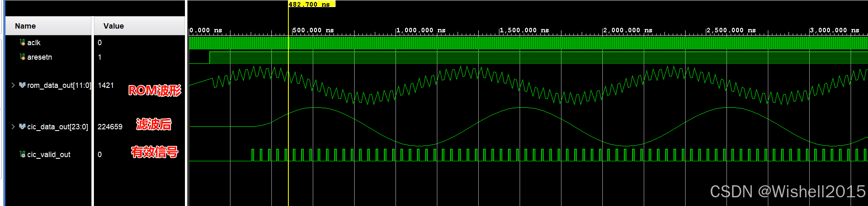Click the aresetn value 1

click(x=100, y=57)
